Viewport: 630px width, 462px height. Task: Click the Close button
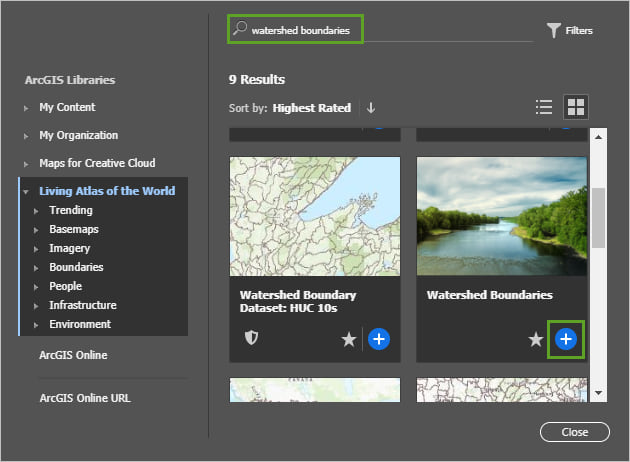click(574, 432)
